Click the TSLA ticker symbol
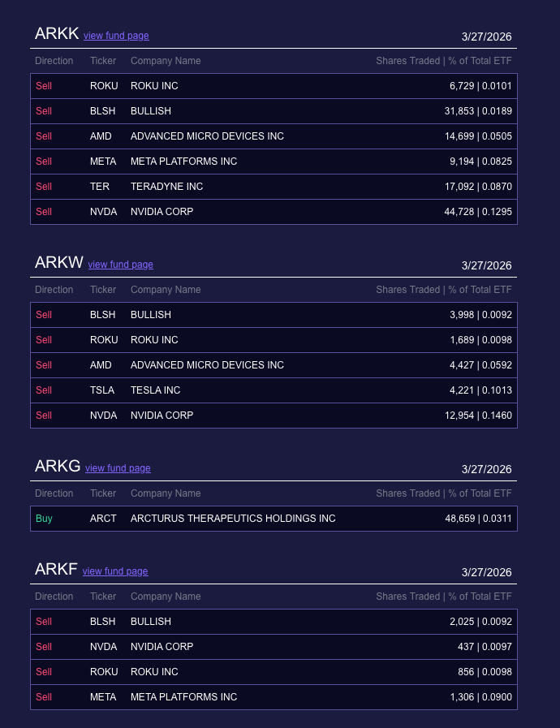 pyautogui.click(x=102, y=390)
